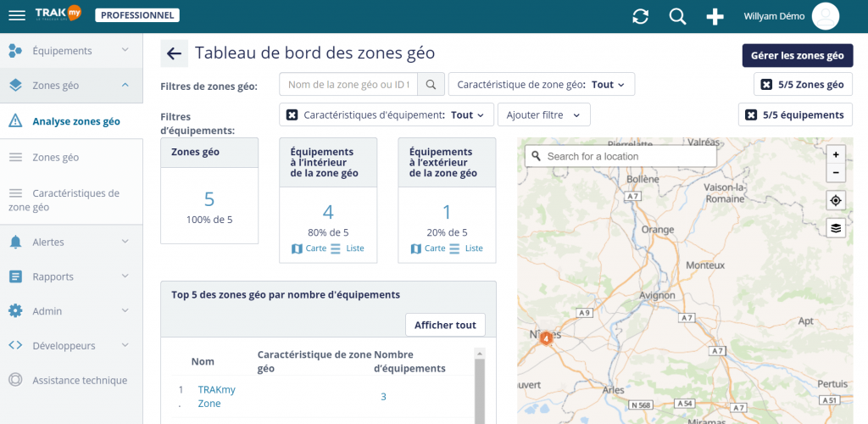Go back using the left arrow icon
The height and width of the screenshot is (424, 868).
[x=175, y=53]
